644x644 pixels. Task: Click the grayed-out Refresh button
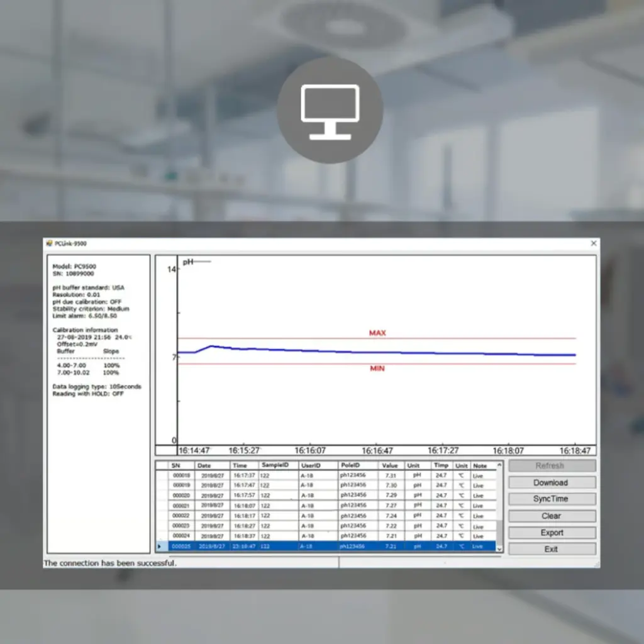552,466
